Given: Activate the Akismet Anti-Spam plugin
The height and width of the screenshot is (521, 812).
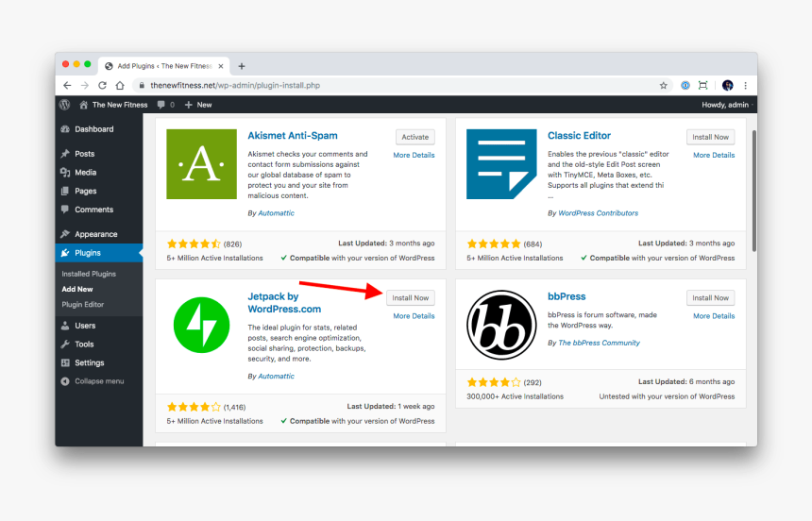Looking at the screenshot, I should 415,137.
